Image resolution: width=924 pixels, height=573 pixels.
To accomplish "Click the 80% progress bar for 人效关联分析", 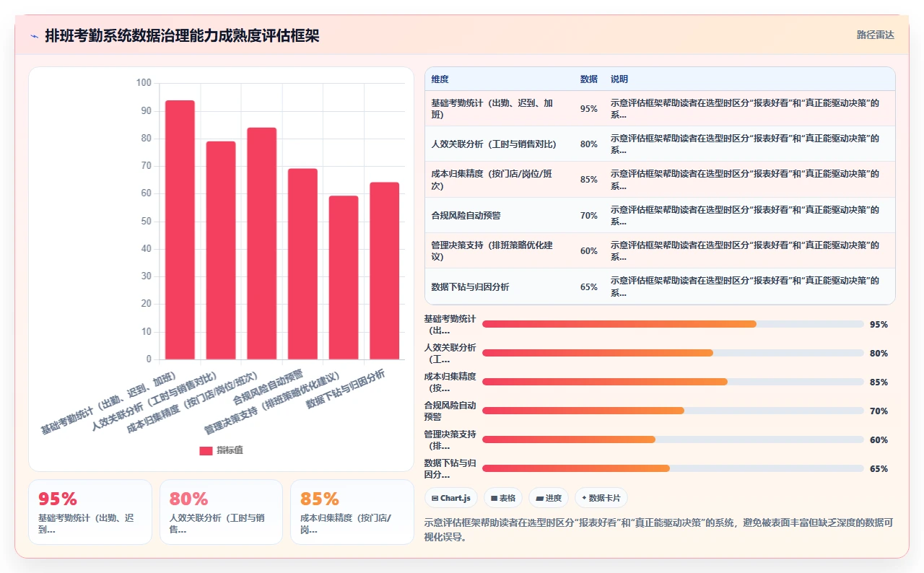I will tap(673, 353).
